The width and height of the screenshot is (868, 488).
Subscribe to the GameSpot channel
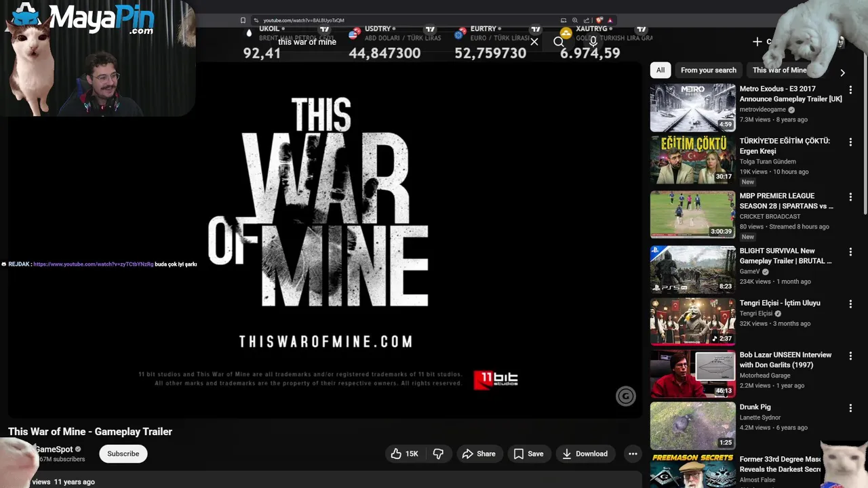coord(123,453)
